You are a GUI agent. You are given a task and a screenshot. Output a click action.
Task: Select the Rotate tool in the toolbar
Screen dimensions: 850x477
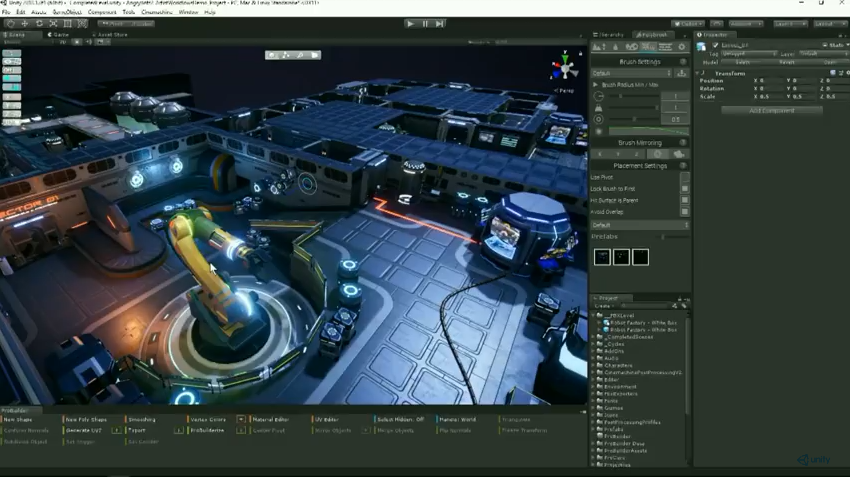tap(39, 23)
